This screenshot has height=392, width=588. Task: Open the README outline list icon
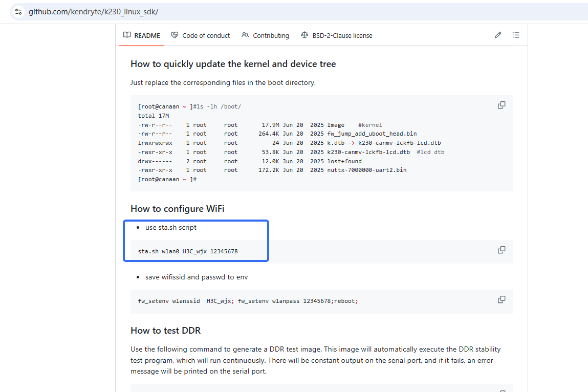(516, 35)
